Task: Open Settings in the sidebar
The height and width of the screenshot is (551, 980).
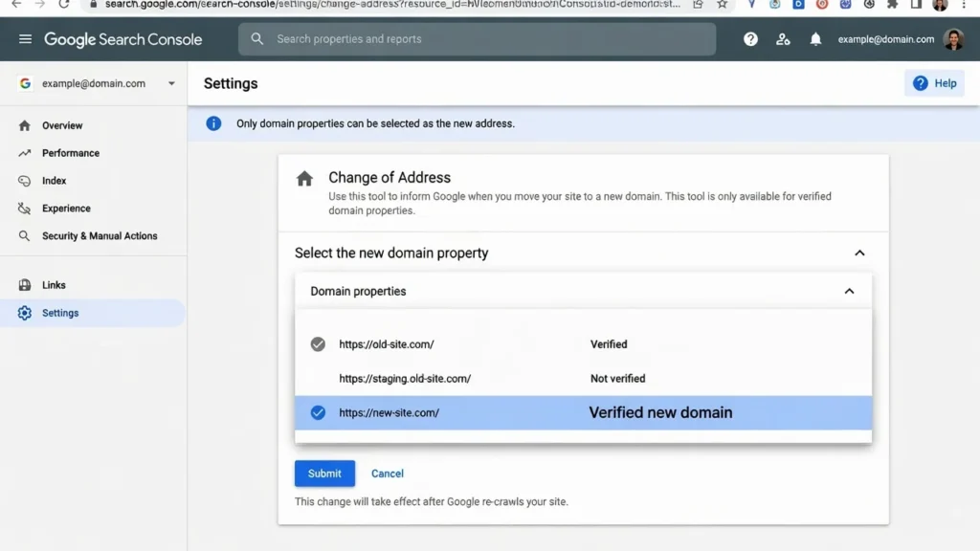Action: (93, 313)
